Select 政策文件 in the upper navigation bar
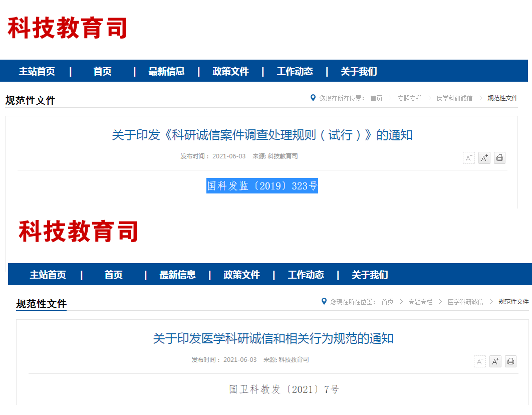Screen dimensions: 532x415 230,71
